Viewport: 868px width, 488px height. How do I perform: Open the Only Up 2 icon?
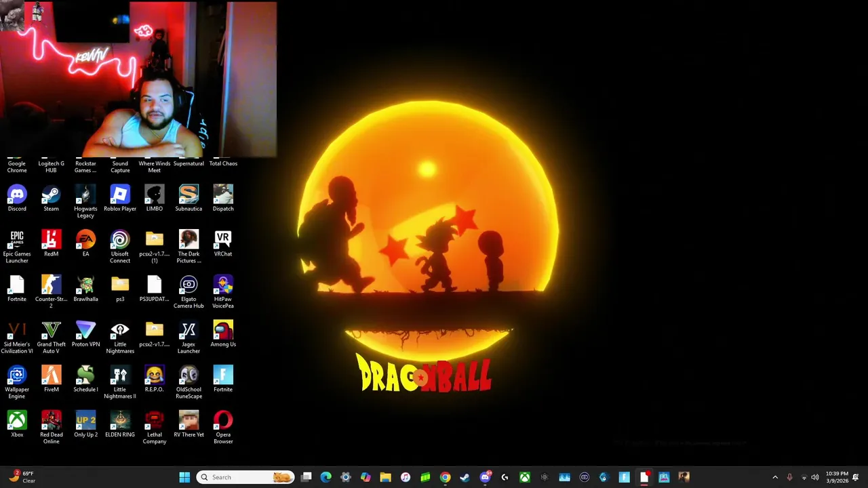(x=85, y=424)
